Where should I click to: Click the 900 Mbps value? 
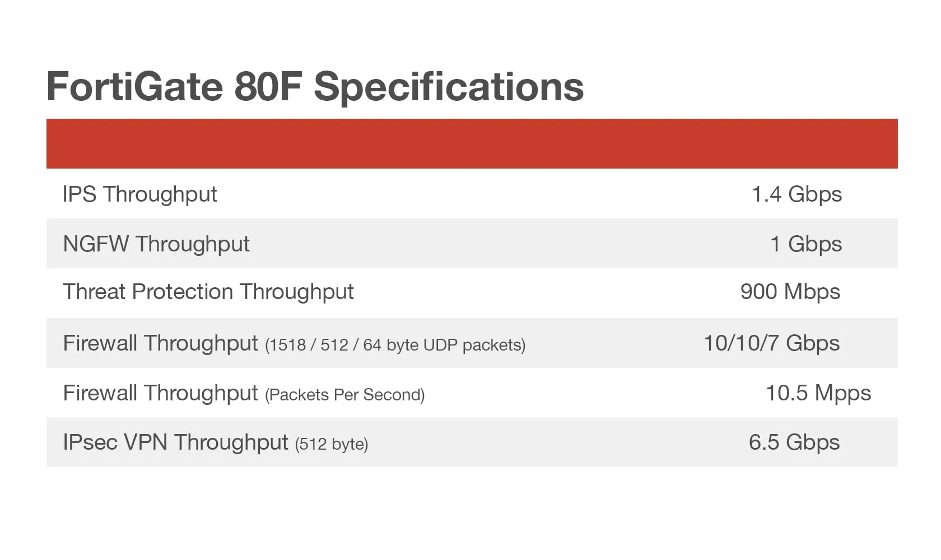pyautogui.click(x=790, y=292)
